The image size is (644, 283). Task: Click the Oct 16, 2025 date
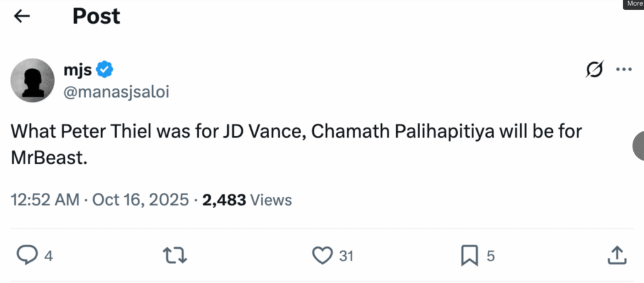point(140,200)
